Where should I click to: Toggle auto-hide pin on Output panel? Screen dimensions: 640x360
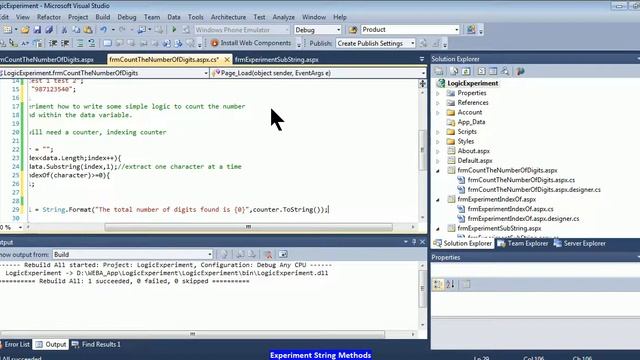click(414, 242)
